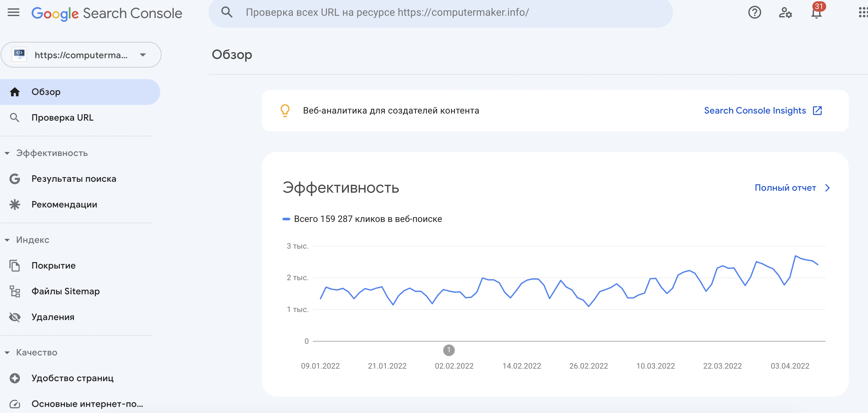Click the chevron next to Полный отчет
The height and width of the screenshot is (413, 868).
(827, 188)
